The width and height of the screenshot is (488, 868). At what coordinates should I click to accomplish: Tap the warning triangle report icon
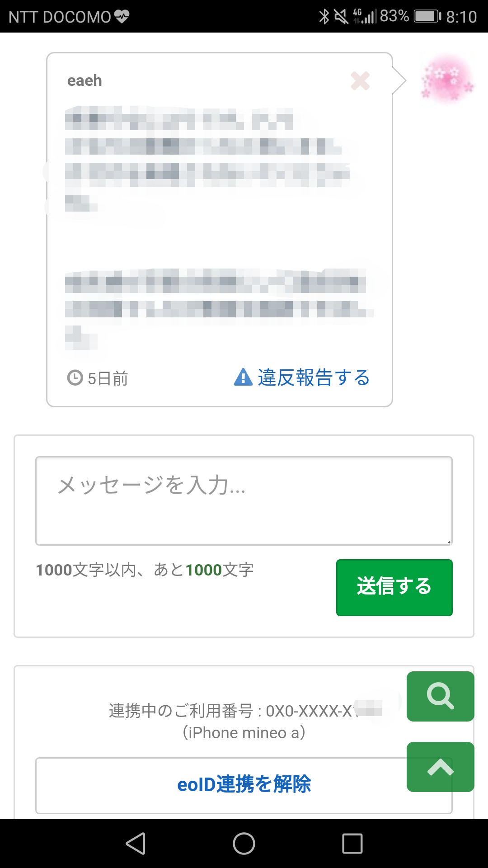(x=243, y=377)
